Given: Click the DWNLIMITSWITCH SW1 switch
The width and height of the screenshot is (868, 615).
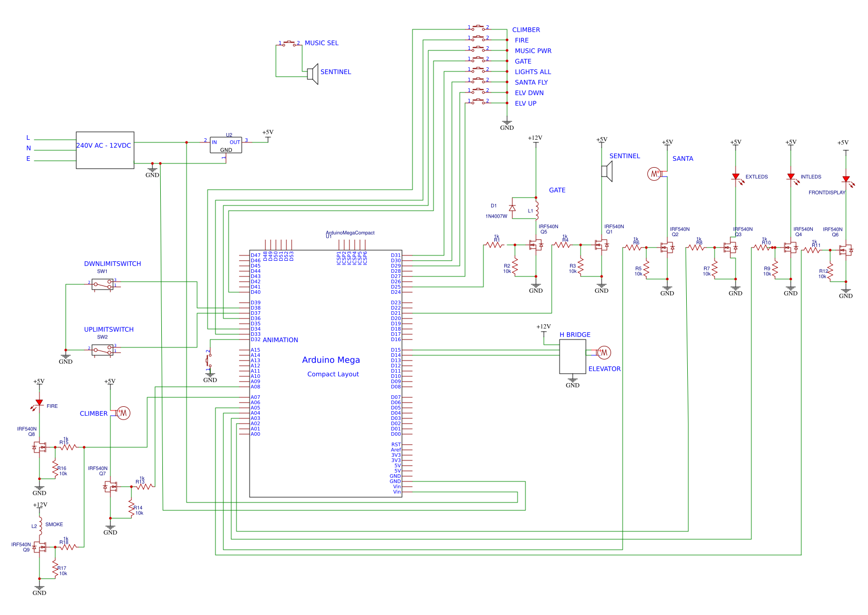Looking at the screenshot, I should [102, 284].
